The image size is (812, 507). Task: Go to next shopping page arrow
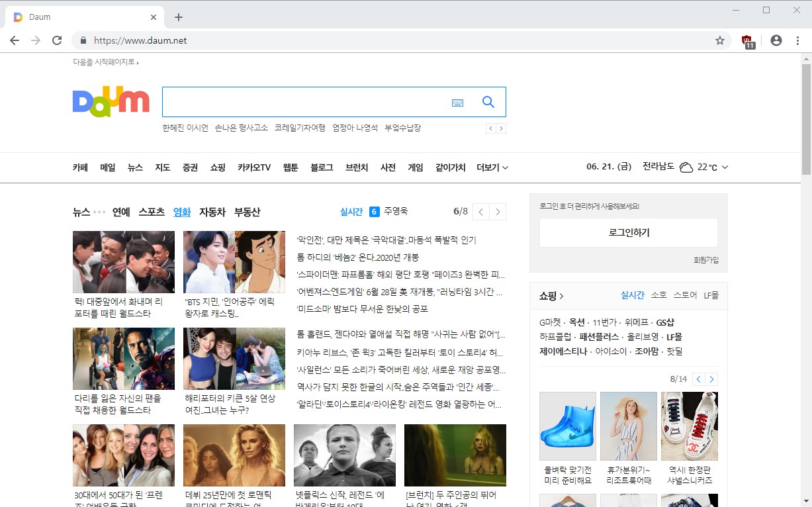tap(711, 379)
